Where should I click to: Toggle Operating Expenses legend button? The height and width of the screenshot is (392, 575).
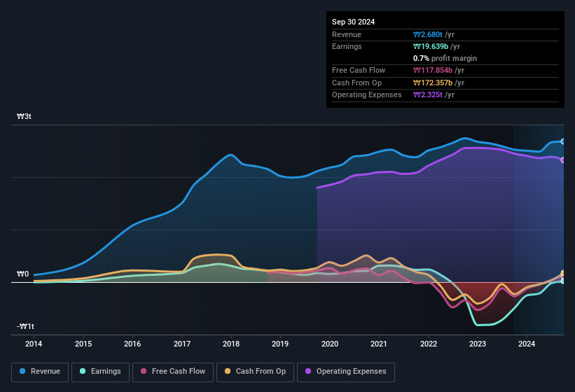(346, 372)
